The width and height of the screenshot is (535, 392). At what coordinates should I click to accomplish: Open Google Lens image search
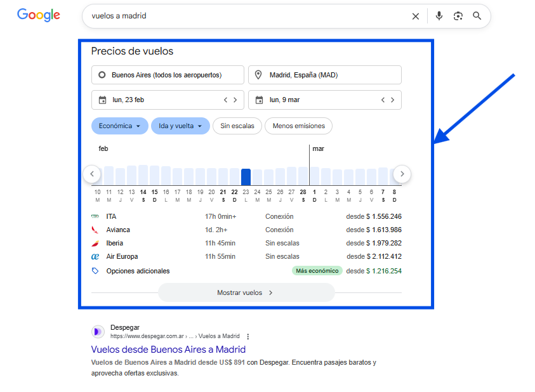[458, 16]
